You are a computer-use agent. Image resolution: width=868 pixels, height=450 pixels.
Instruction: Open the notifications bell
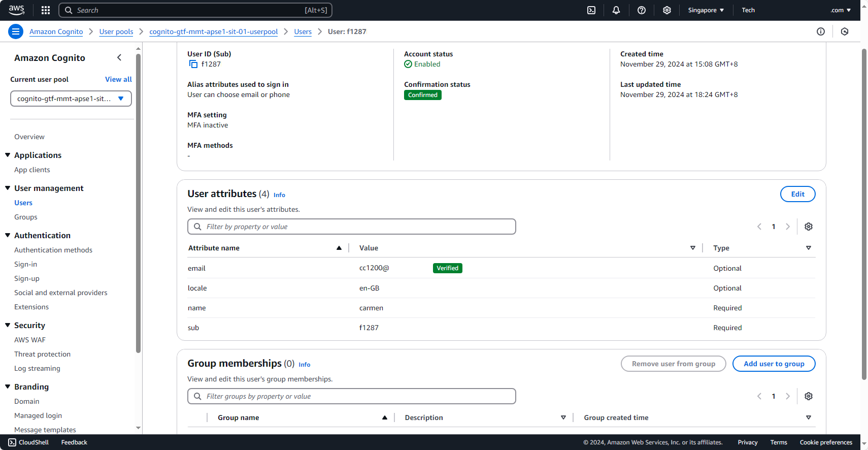coord(616,10)
